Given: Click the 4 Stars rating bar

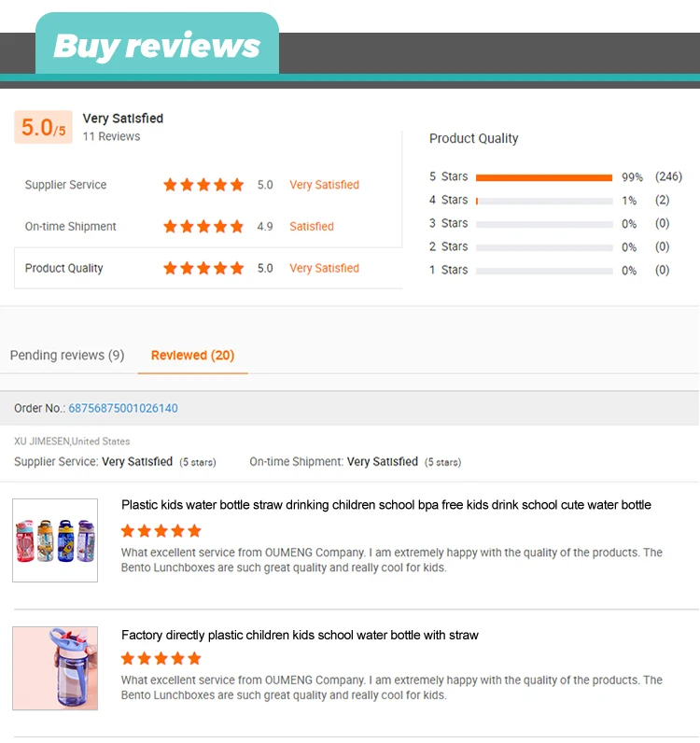Looking at the screenshot, I should click(x=544, y=201).
